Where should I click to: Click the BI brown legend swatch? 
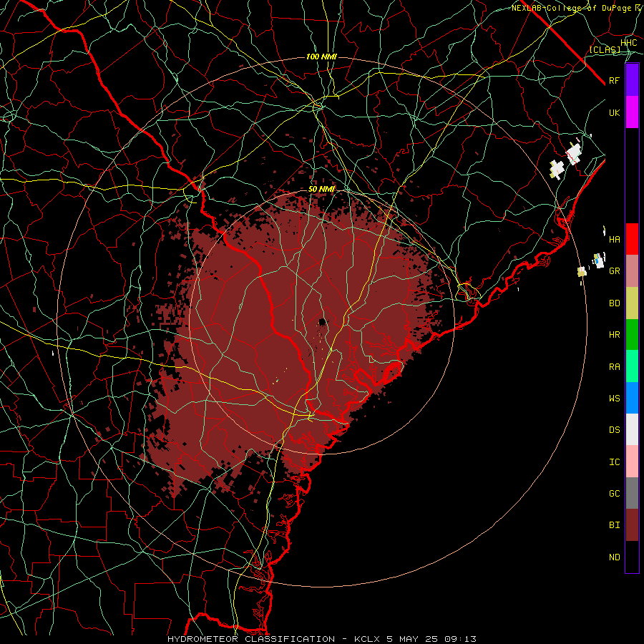click(x=632, y=525)
